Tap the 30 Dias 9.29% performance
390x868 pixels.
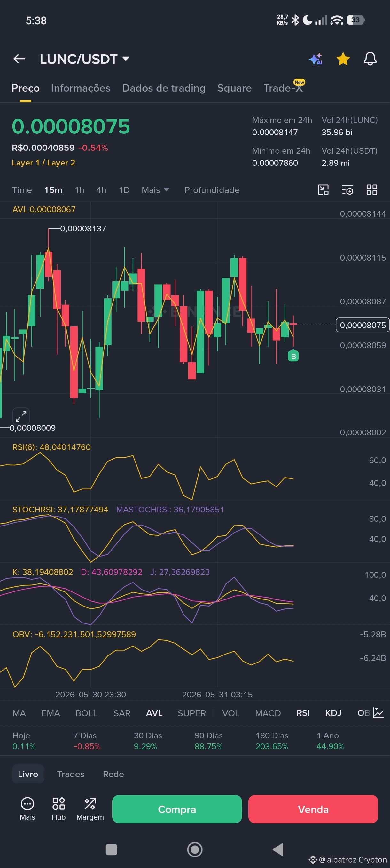(148, 741)
